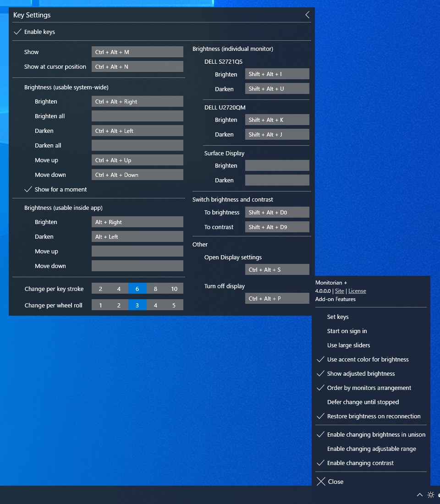The height and width of the screenshot is (504, 440).
Task: Click the Monitorian brightness icon in the system tray
Action: pyautogui.click(x=430, y=495)
